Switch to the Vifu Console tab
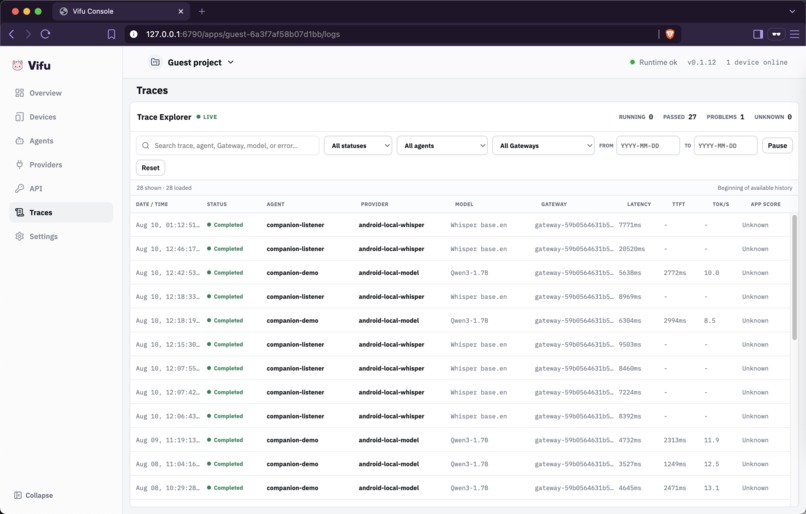The width and height of the screenshot is (806, 514). tap(121, 11)
